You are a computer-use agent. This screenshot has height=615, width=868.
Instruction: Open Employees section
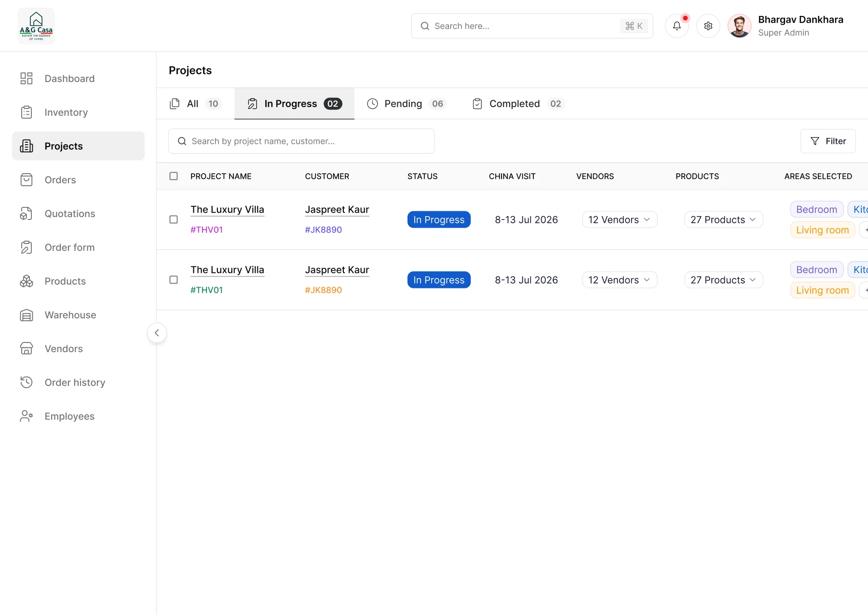click(x=78, y=416)
